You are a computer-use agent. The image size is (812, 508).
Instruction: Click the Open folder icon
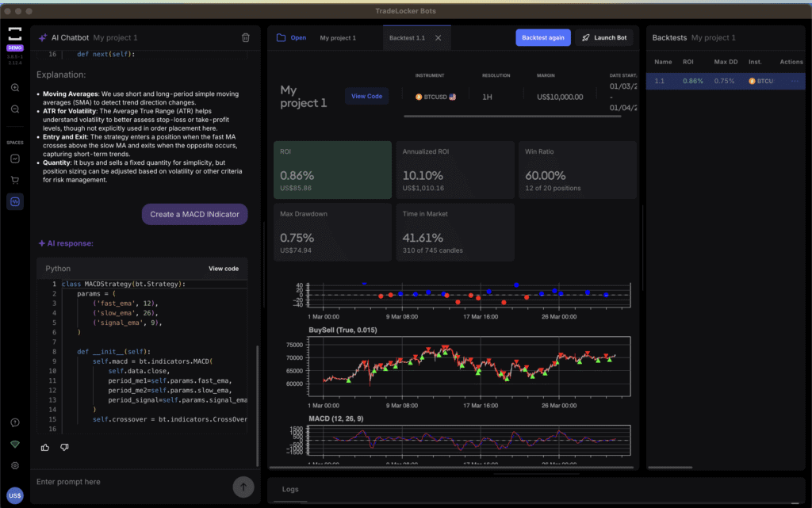282,38
